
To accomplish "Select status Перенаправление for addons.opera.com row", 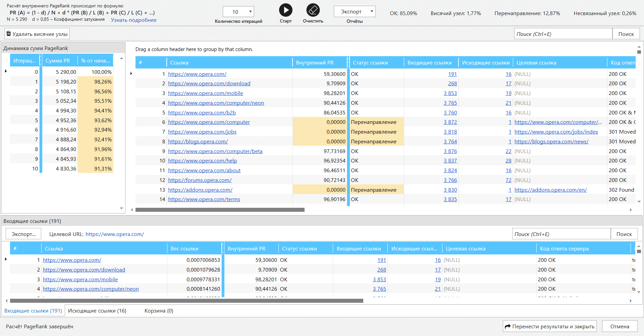I will (x=374, y=190).
